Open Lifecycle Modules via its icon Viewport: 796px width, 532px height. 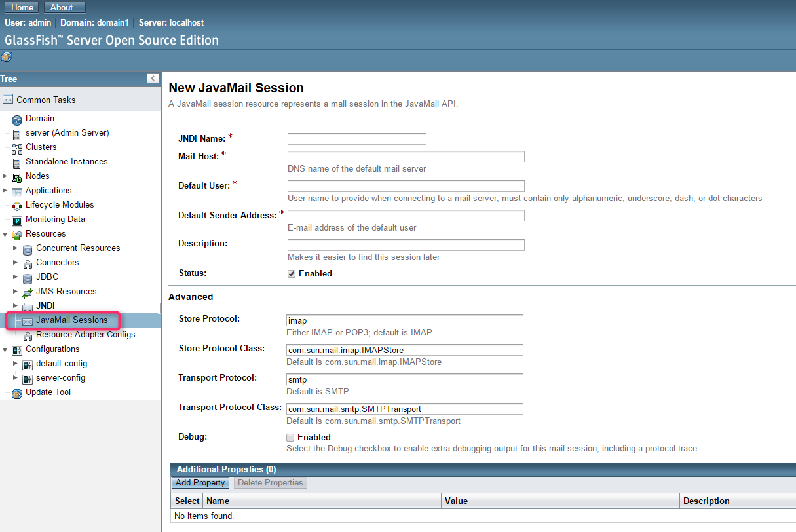tap(16, 204)
